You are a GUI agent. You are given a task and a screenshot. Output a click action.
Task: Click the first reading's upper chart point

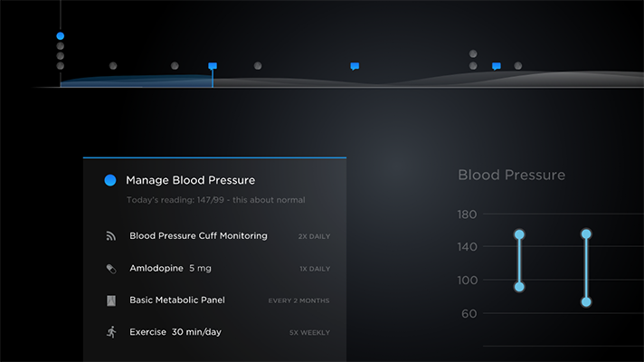(519, 234)
